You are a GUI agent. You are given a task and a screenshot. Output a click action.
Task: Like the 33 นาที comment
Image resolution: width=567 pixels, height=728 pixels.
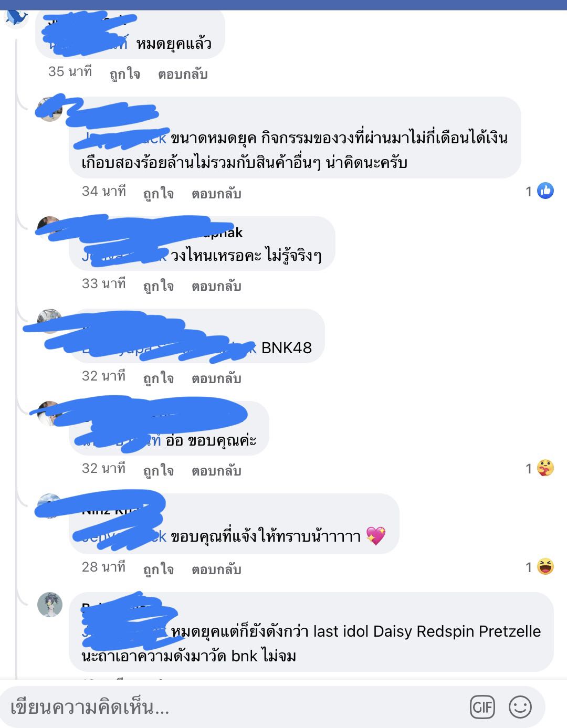coord(159,286)
